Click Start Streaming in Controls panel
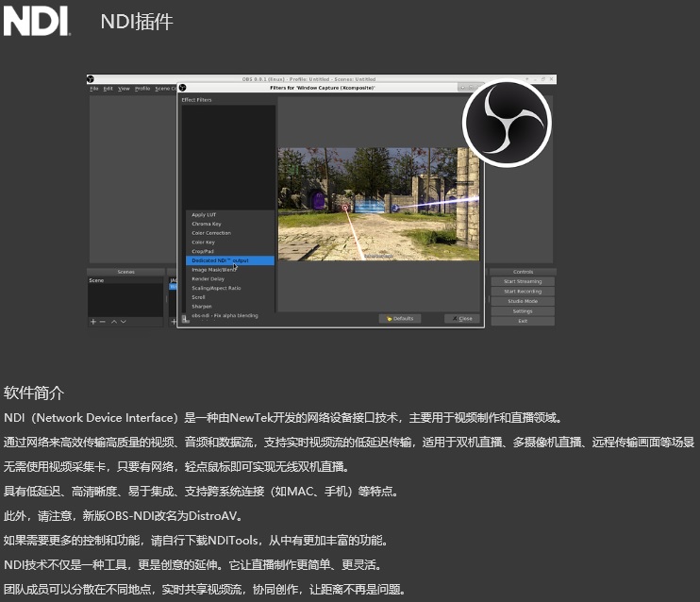700x602 pixels. 523,281
